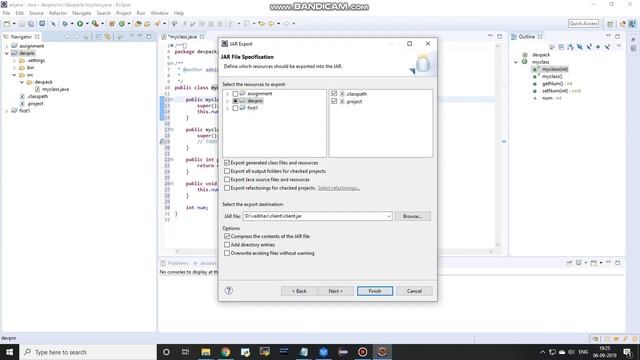The height and width of the screenshot is (360, 640).
Task: Open Chrome from the Windows taskbar
Action: [225, 352]
